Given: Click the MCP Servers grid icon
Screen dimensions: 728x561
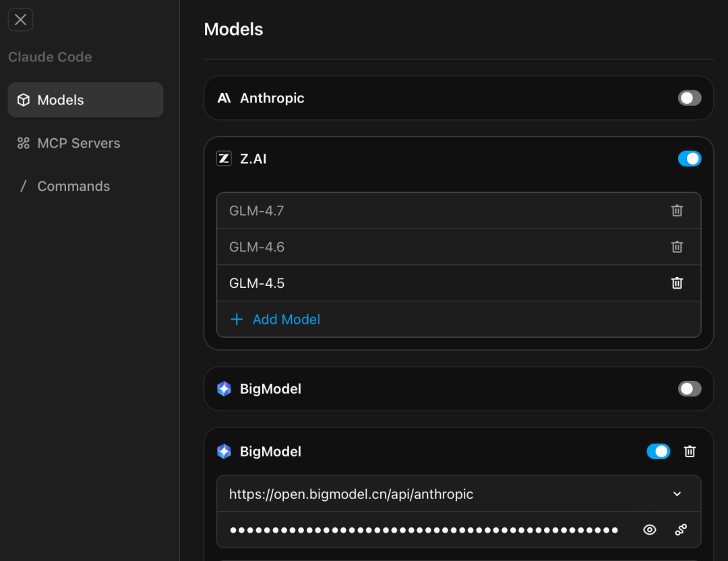Looking at the screenshot, I should [x=24, y=143].
